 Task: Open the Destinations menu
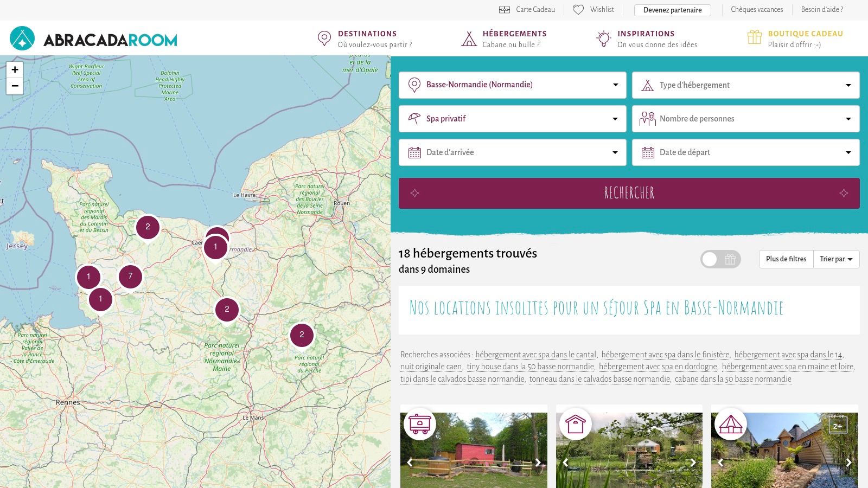pyautogui.click(x=365, y=39)
